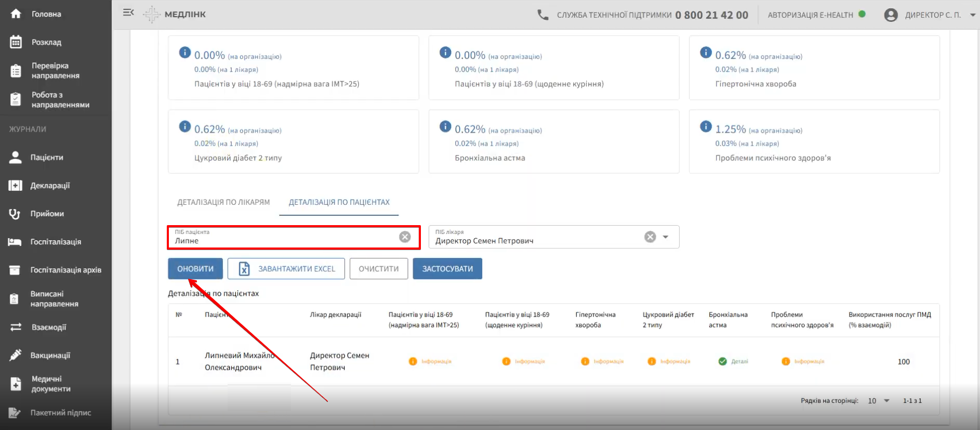Click info icon for щоденне куріння card
This screenshot has width=980, height=430.
point(445,53)
